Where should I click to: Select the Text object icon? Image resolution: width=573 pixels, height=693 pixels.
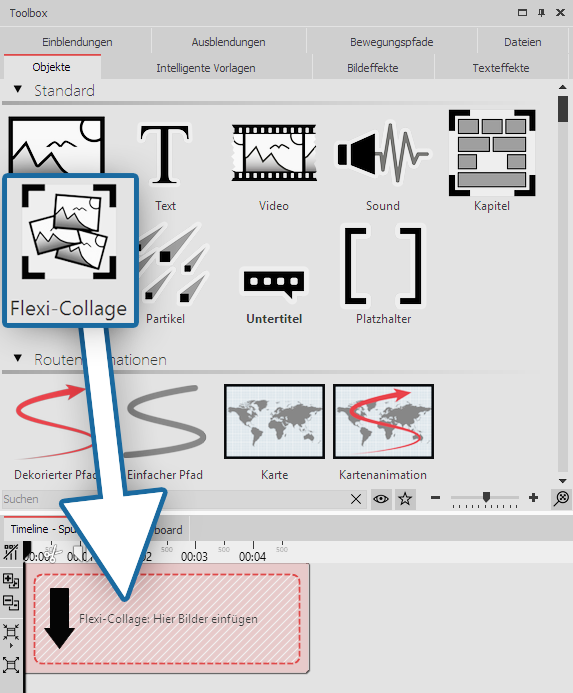coord(164,153)
